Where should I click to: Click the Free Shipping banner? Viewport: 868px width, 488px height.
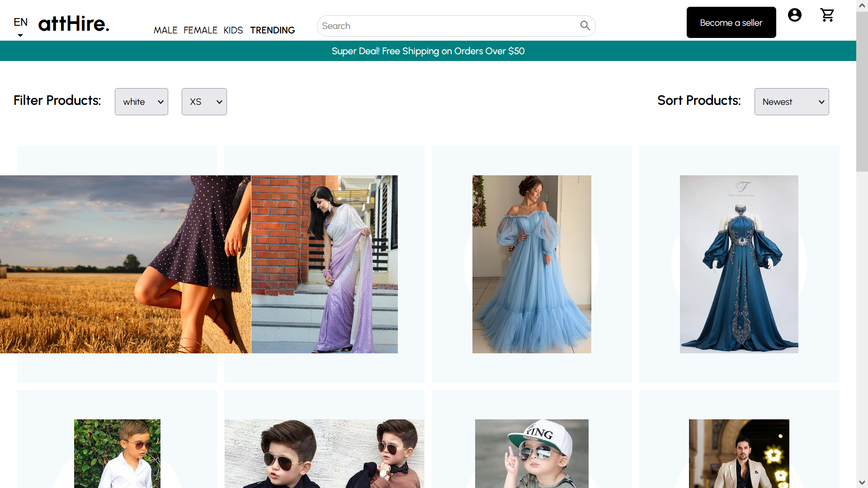tap(428, 51)
